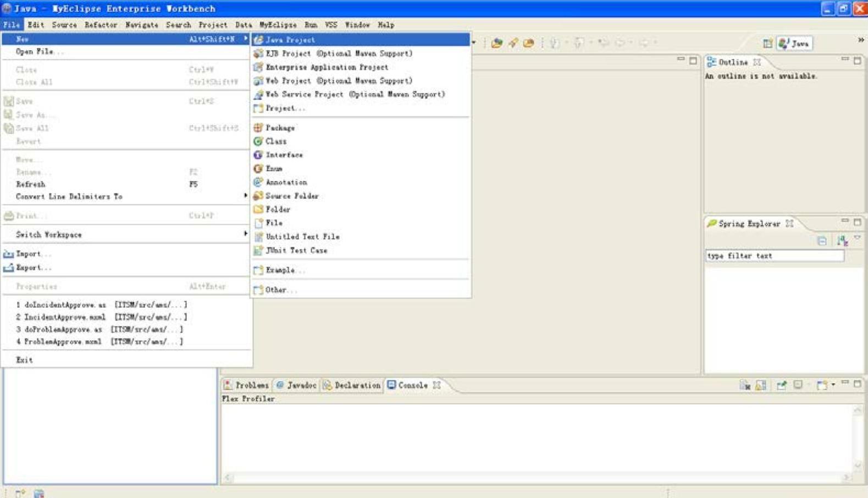This screenshot has width=868, height=498.
Task: Open recent file doIncidentApprove.as
Action: [126, 305]
